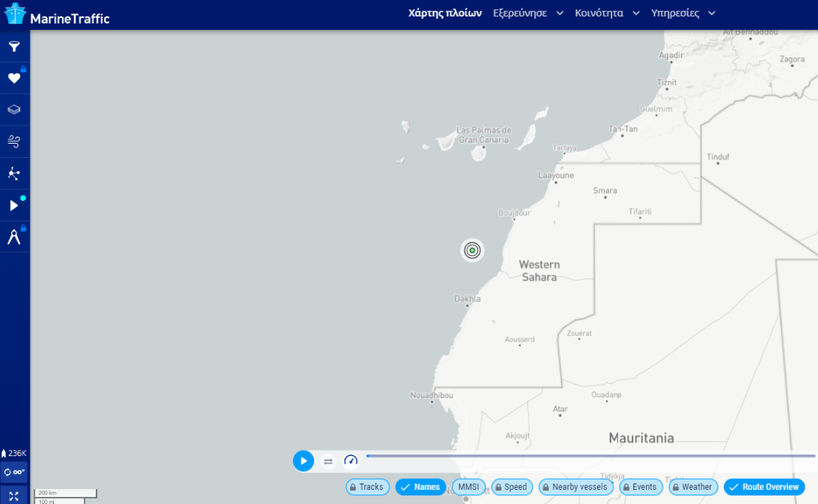Open the sidebar playback arrow panel

[x=14, y=206]
